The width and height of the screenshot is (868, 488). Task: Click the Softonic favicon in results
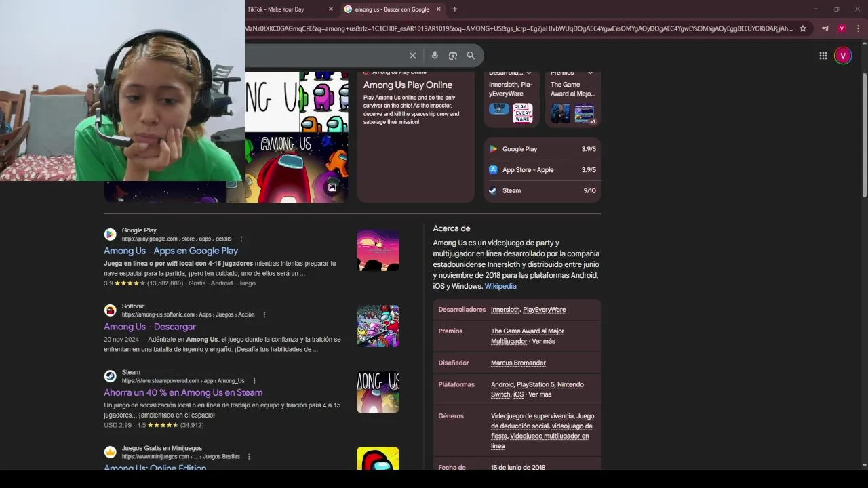(110, 310)
